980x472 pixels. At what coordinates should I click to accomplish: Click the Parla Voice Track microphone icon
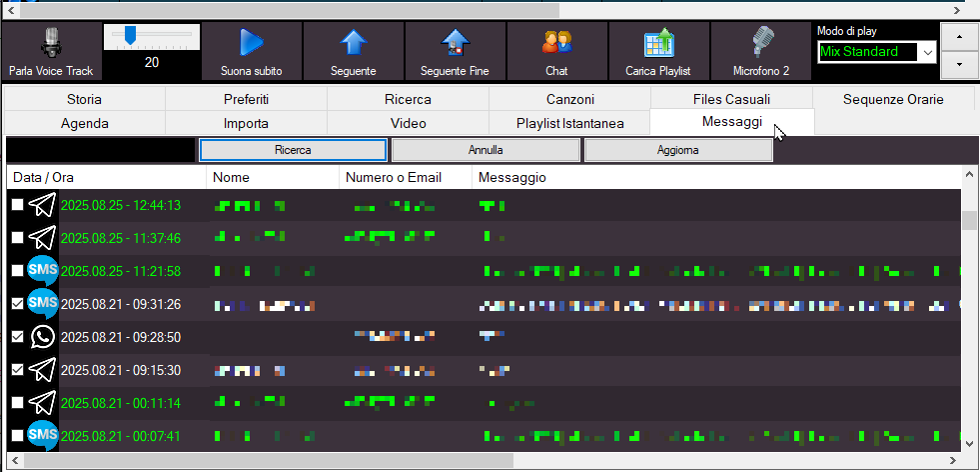[x=50, y=44]
